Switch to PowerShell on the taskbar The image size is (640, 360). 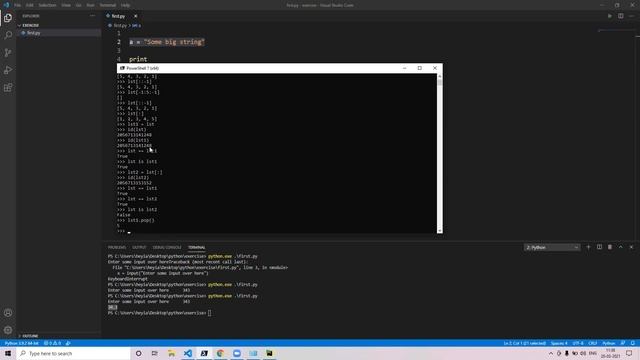pos(204,353)
